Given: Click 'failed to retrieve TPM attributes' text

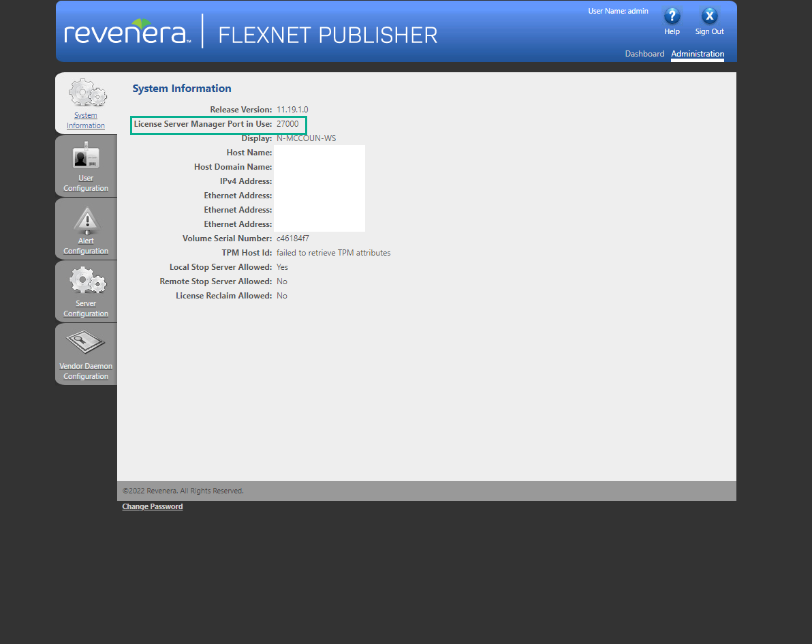Looking at the screenshot, I should click(334, 253).
